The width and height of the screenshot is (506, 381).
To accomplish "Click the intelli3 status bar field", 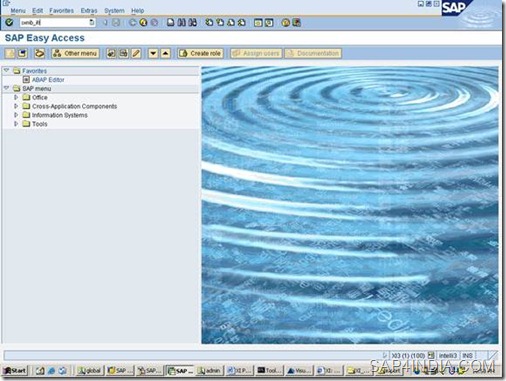I will pyautogui.click(x=448, y=356).
